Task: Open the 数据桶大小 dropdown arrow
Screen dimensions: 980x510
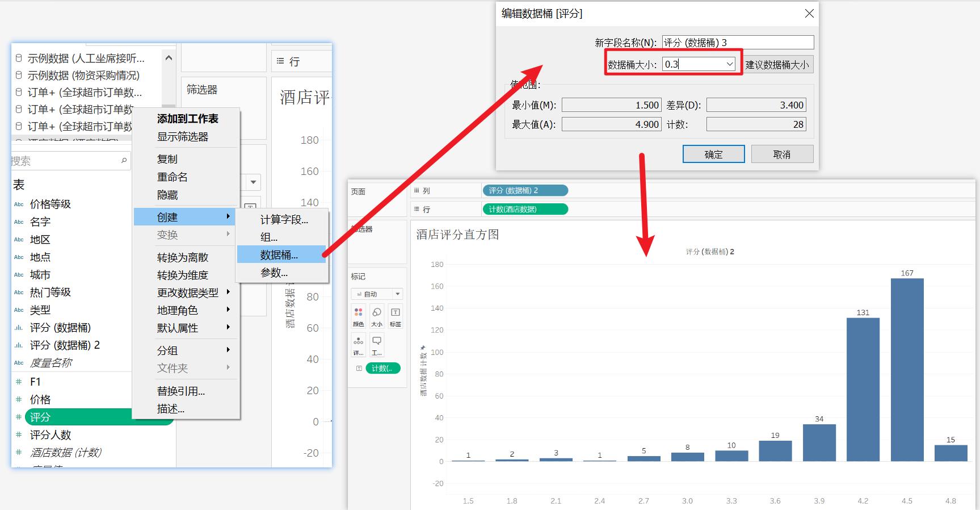Action: (x=730, y=64)
